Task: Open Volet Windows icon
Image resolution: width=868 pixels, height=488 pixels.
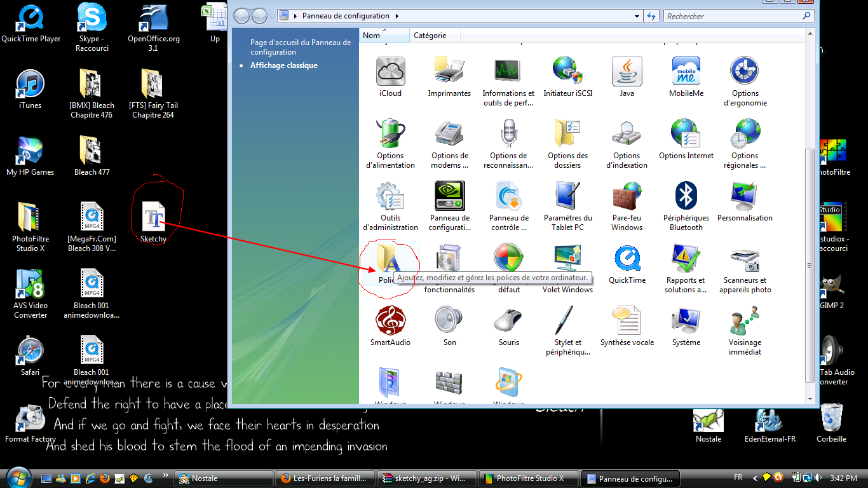Action: click(567, 258)
